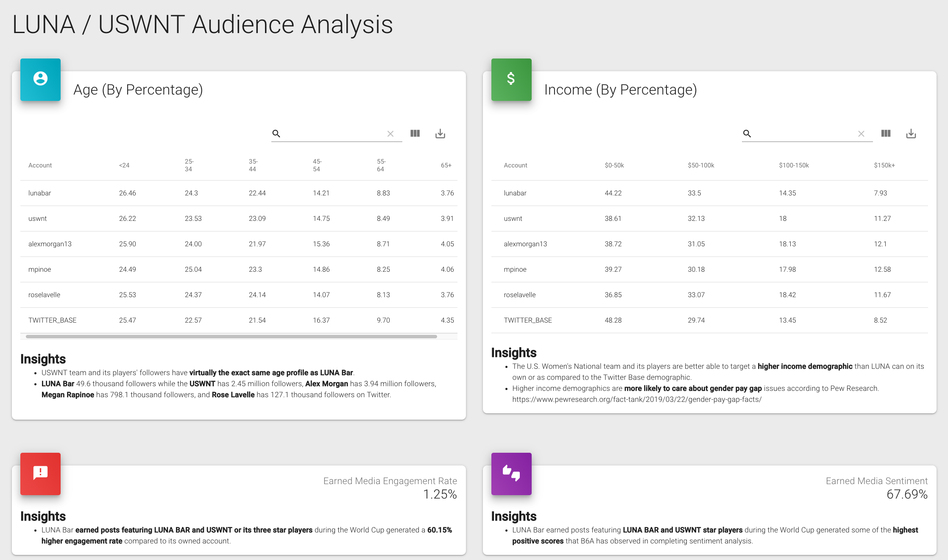Download the Income table data
The image size is (948, 560).
click(911, 134)
